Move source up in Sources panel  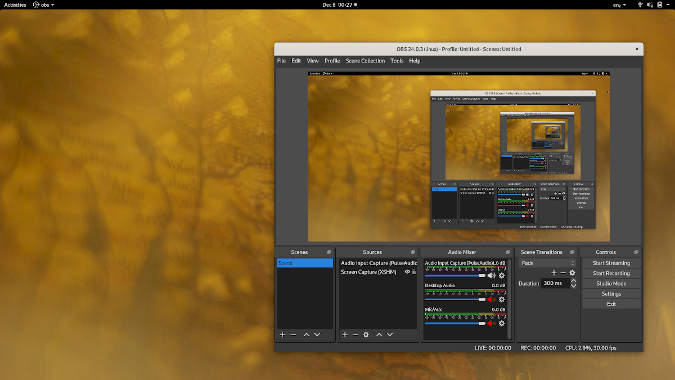point(379,334)
